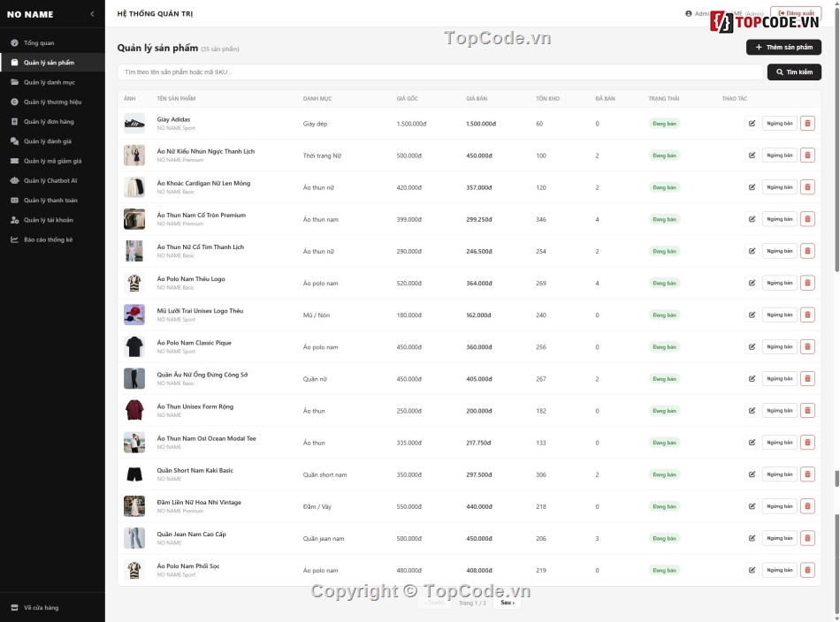Delete Áo Polo Nam Classic Pique
840x622 pixels.
pos(807,347)
